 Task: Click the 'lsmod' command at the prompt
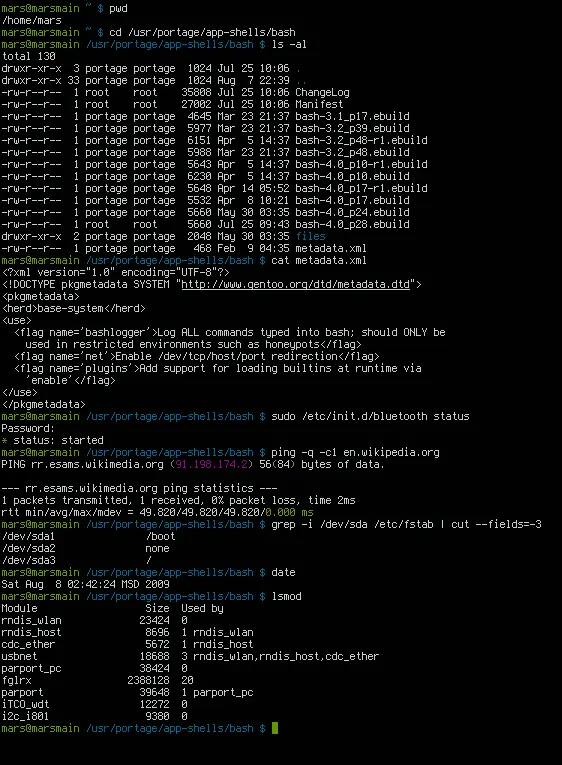286,596
